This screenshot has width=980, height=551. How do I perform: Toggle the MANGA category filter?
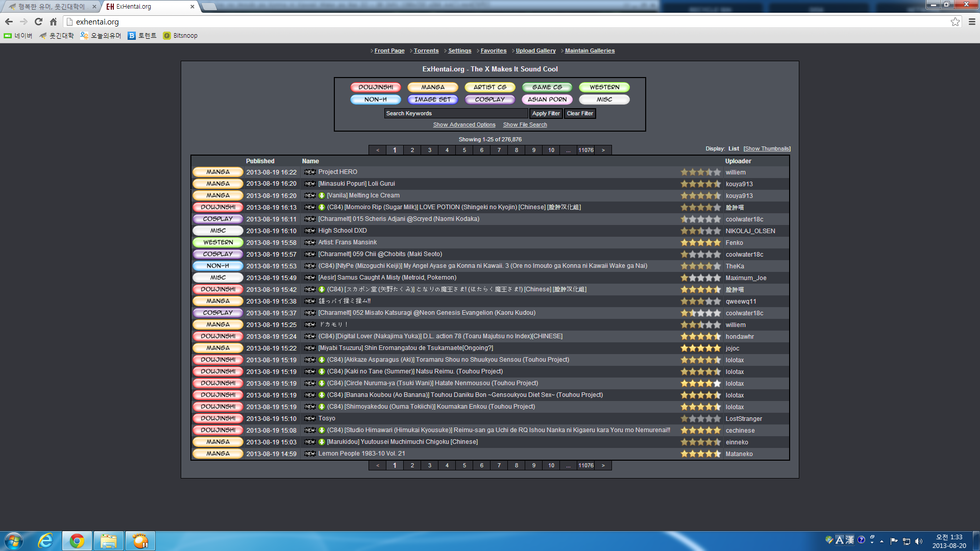tap(433, 87)
